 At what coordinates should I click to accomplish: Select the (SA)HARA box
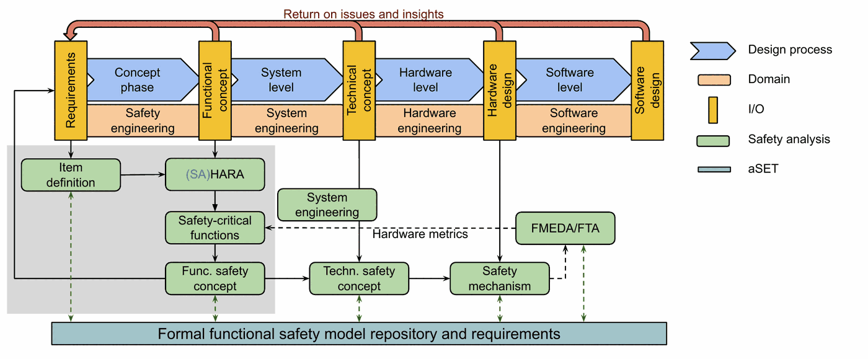point(215,175)
